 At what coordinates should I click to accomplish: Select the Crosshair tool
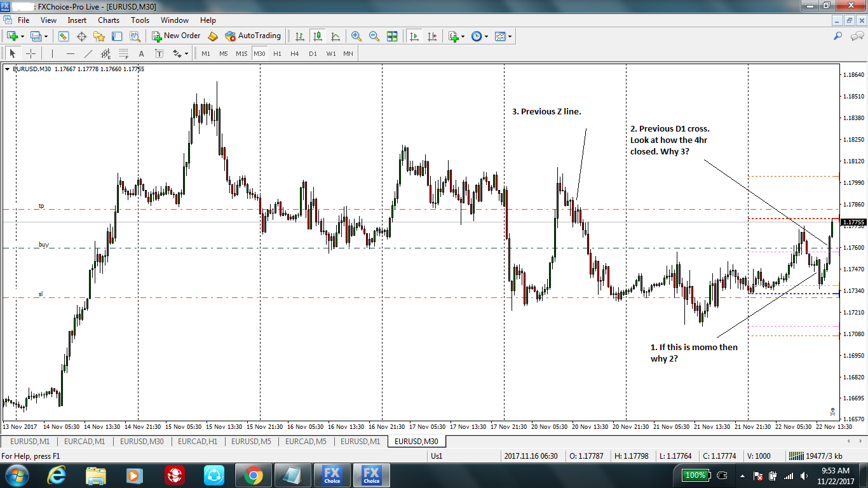pyautogui.click(x=31, y=54)
